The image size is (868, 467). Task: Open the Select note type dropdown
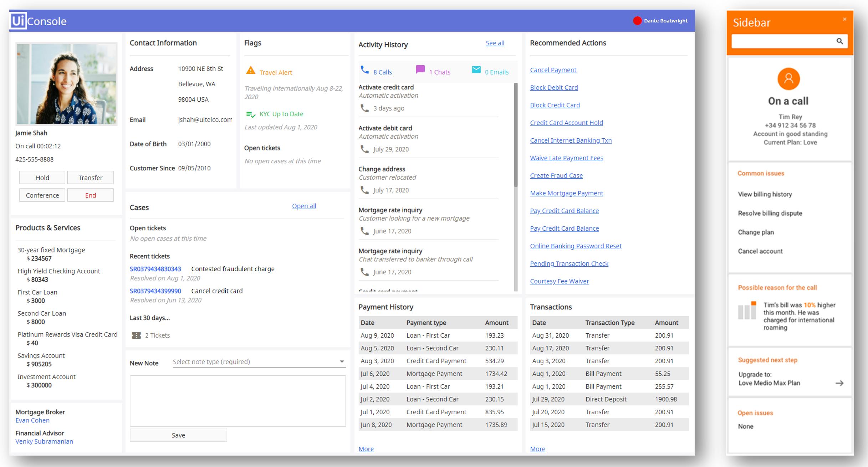click(x=258, y=361)
